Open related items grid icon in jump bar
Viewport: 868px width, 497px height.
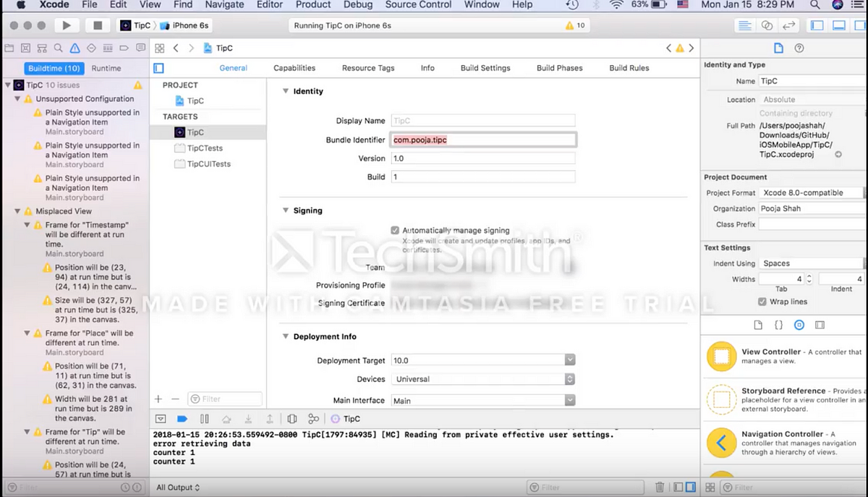(160, 48)
